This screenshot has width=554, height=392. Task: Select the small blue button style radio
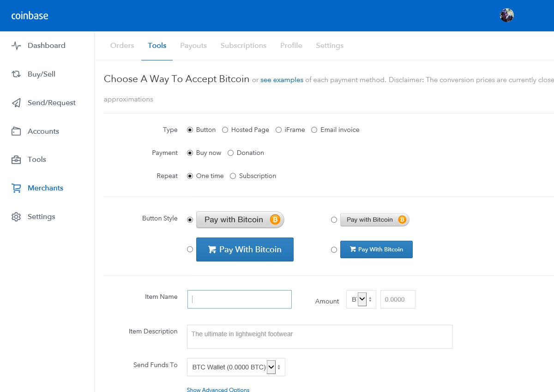pyautogui.click(x=334, y=250)
